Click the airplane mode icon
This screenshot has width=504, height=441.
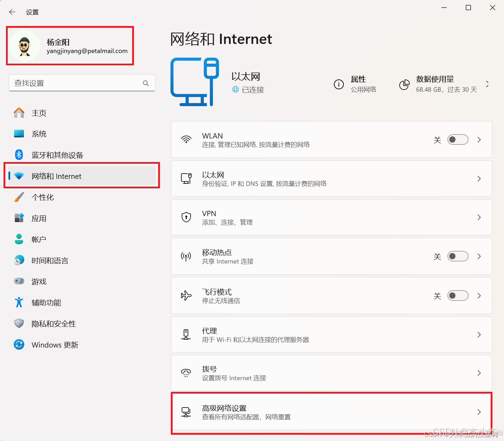[x=186, y=296]
